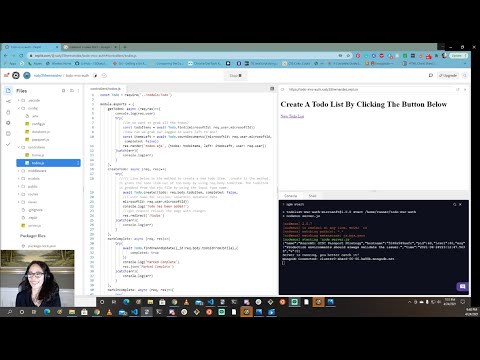Open the Unit tests checkmark sidebar icon
The image size is (480, 360).
8,144
